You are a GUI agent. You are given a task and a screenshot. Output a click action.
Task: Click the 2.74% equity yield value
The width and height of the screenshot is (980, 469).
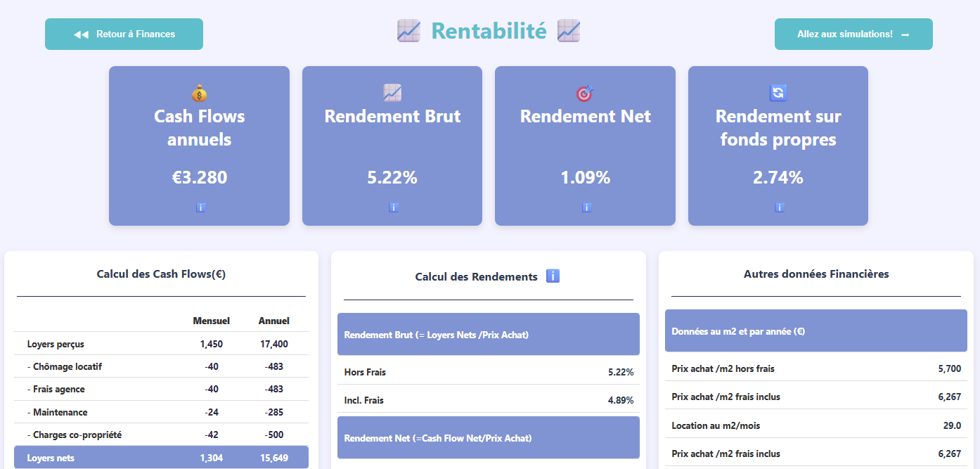pyautogui.click(x=778, y=177)
